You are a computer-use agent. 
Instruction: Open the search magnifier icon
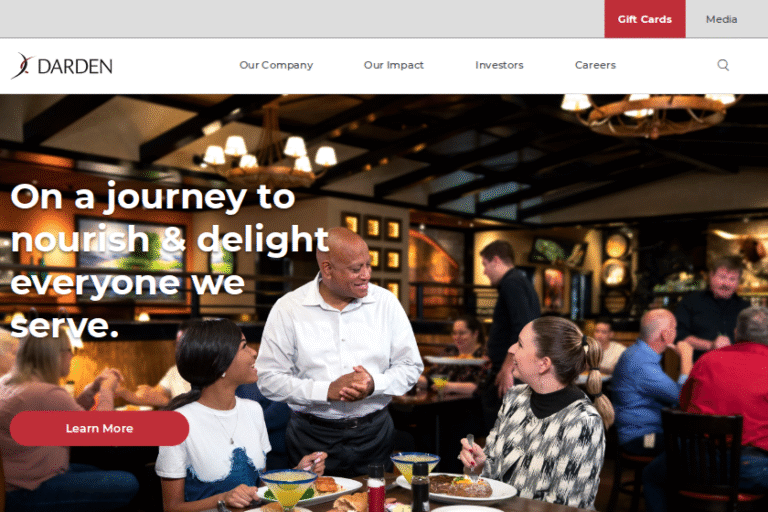pos(723,65)
